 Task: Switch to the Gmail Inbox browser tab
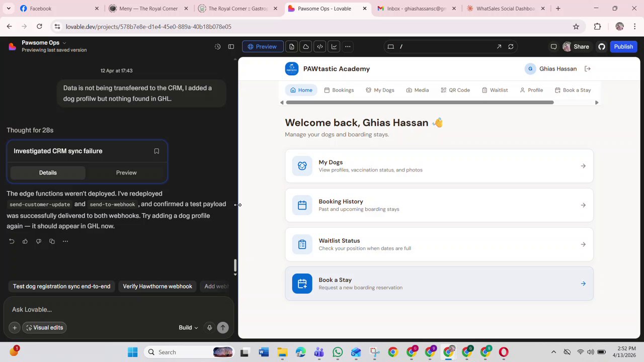418,9
